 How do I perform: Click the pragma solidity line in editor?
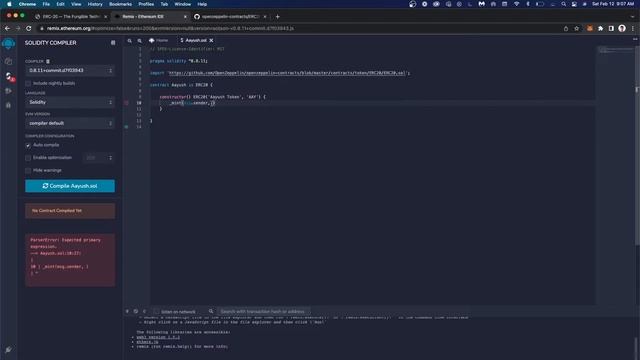[178, 61]
